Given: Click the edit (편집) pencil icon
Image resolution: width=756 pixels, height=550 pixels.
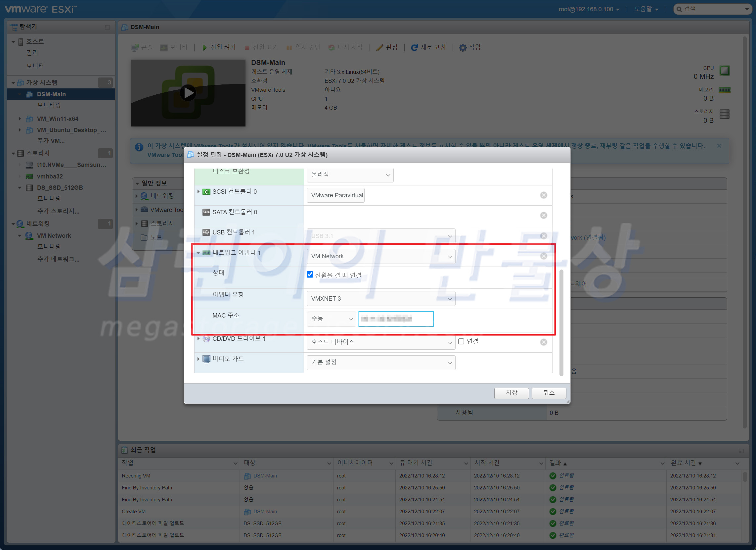Looking at the screenshot, I should pos(379,47).
